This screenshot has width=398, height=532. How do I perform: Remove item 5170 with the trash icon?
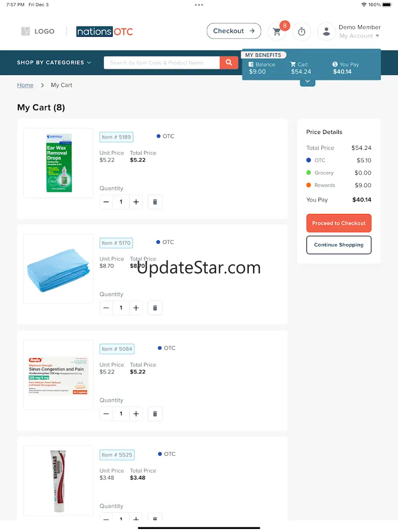[x=155, y=308]
